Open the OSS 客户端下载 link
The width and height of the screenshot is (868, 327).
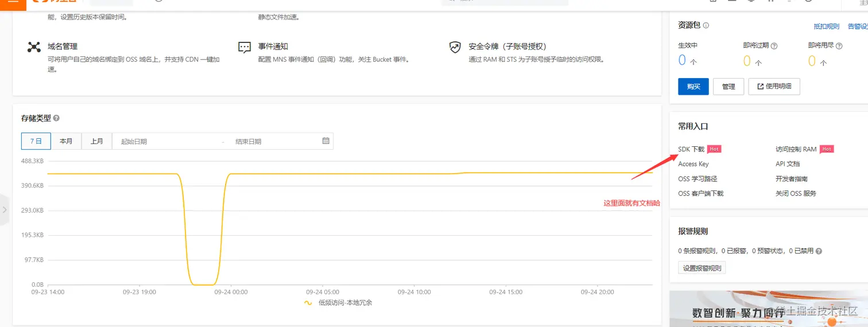701,194
